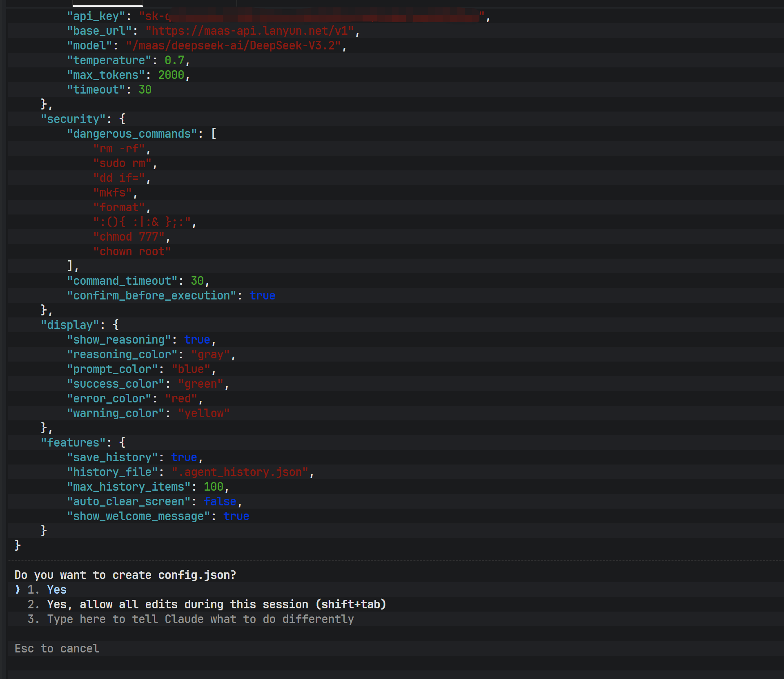Click the 'Esc to cancel' hint text
This screenshot has width=784, height=679.
pyautogui.click(x=57, y=648)
